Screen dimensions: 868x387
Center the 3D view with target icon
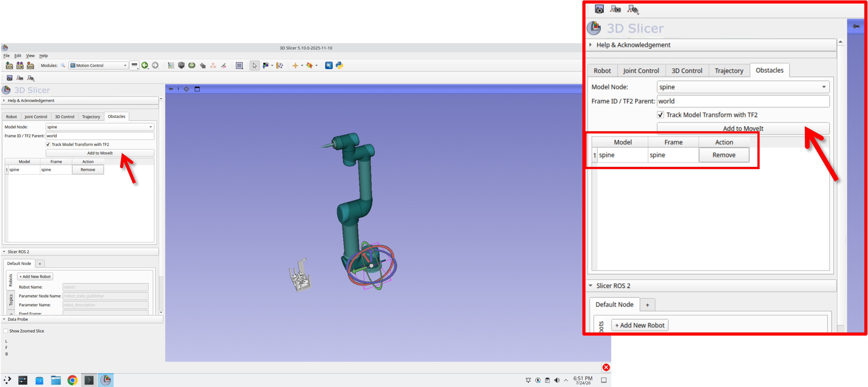(186, 89)
